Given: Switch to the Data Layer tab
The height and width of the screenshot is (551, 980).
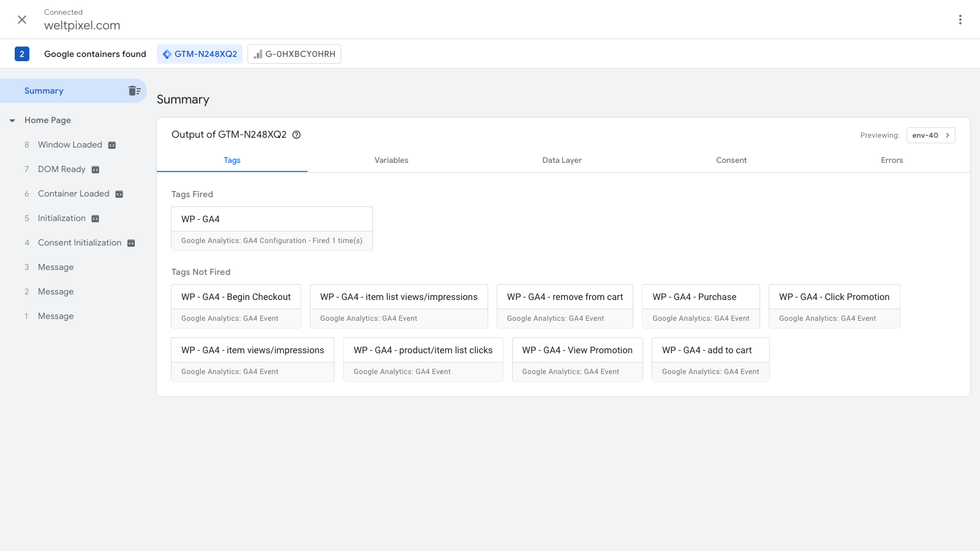Looking at the screenshot, I should (x=562, y=160).
